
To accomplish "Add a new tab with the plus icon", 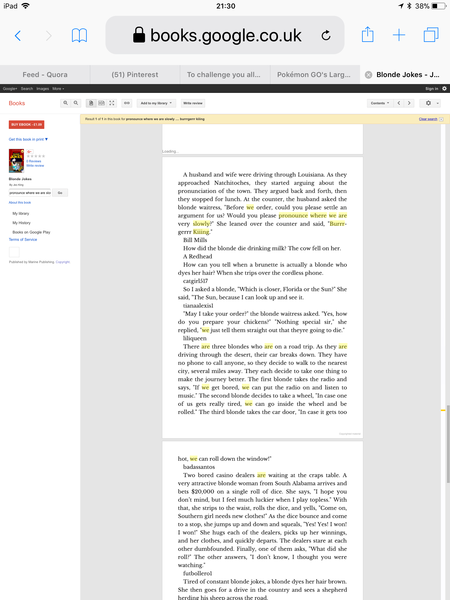I will pos(399,35).
